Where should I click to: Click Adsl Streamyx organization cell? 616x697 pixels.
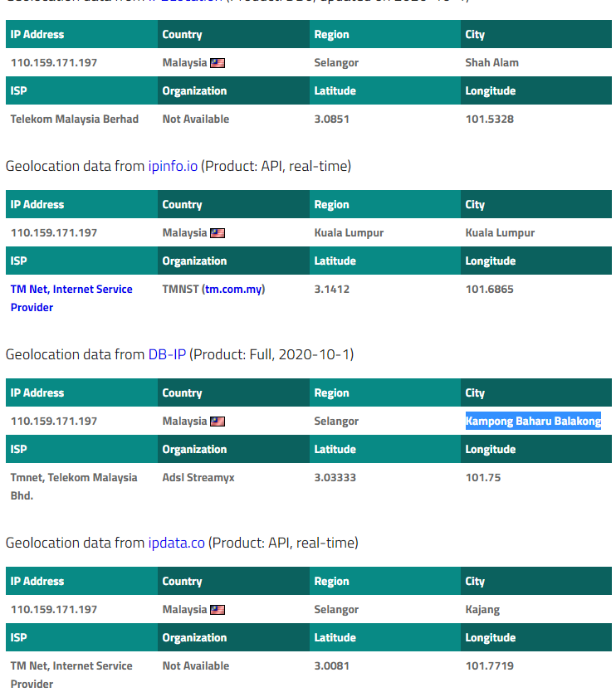[x=198, y=478]
